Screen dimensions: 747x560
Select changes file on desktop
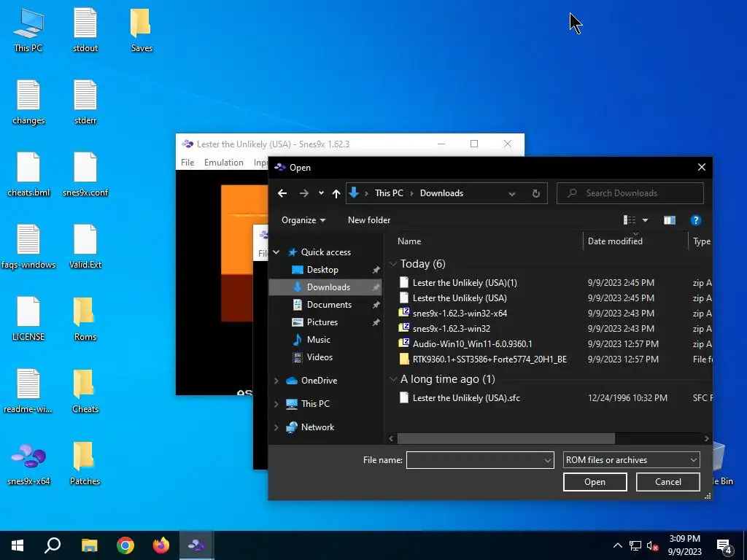click(28, 102)
